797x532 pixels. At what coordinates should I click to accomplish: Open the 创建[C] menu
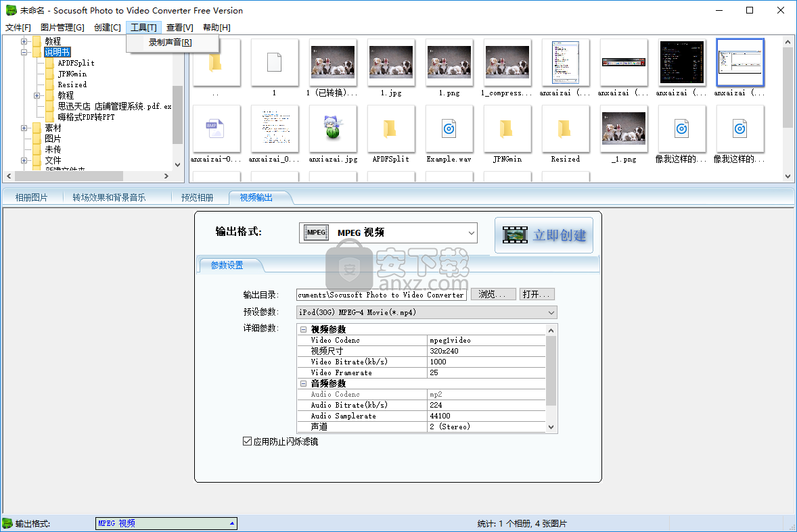coord(108,28)
